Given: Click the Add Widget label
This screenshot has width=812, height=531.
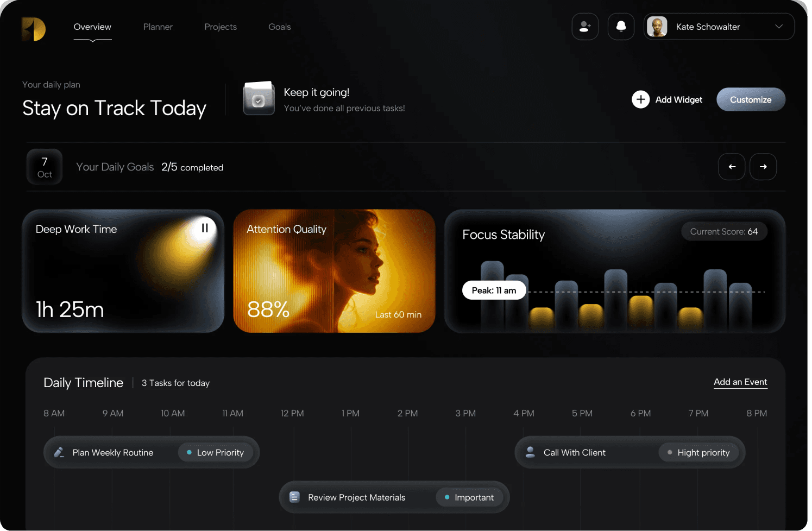Looking at the screenshot, I should pyautogui.click(x=679, y=100).
